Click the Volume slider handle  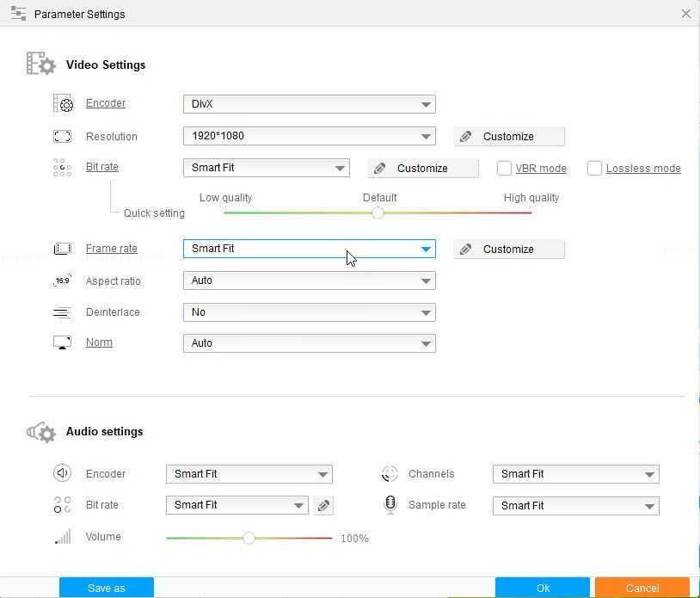coord(249,538)
